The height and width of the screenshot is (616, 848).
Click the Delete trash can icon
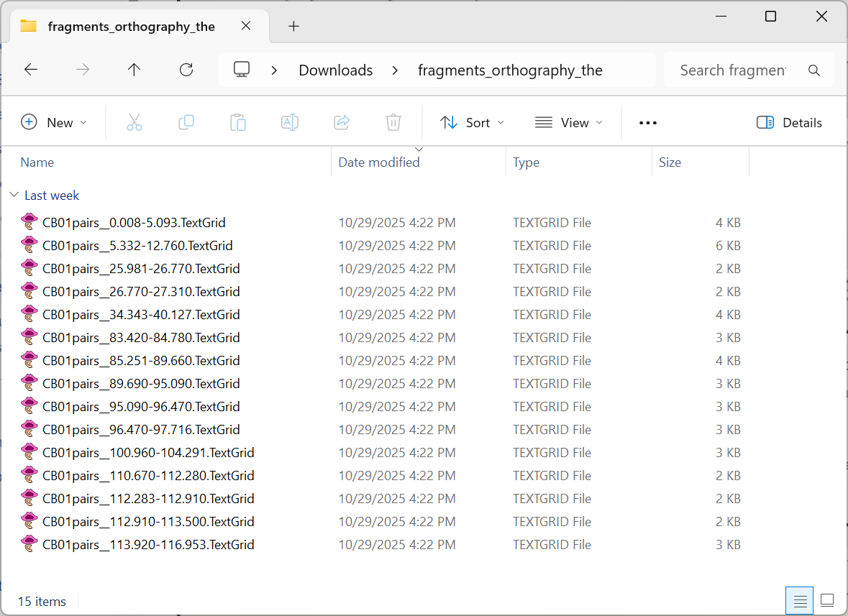coord(393,123)
